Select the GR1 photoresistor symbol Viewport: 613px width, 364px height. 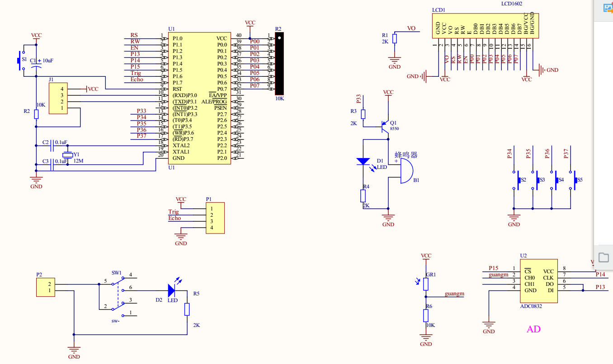pyautogui.click(x=425, y=284)
